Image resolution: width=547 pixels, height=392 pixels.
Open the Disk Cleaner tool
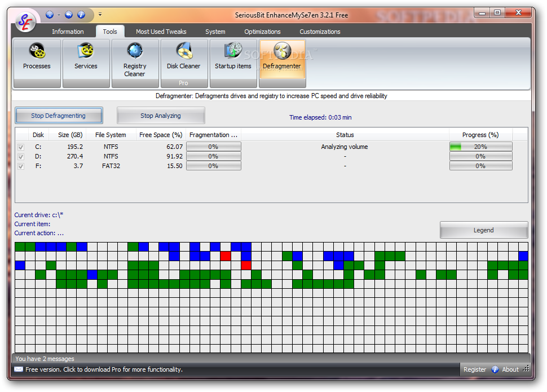click(184, 63)
